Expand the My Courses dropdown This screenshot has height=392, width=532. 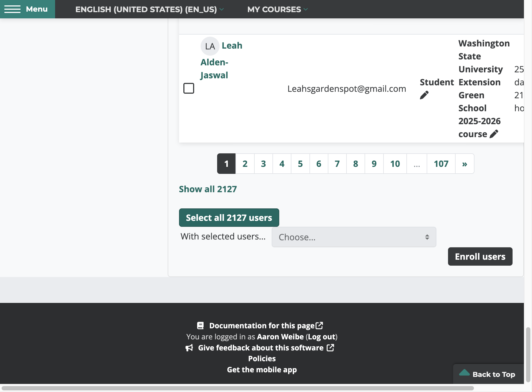click(x=278, y=9)
